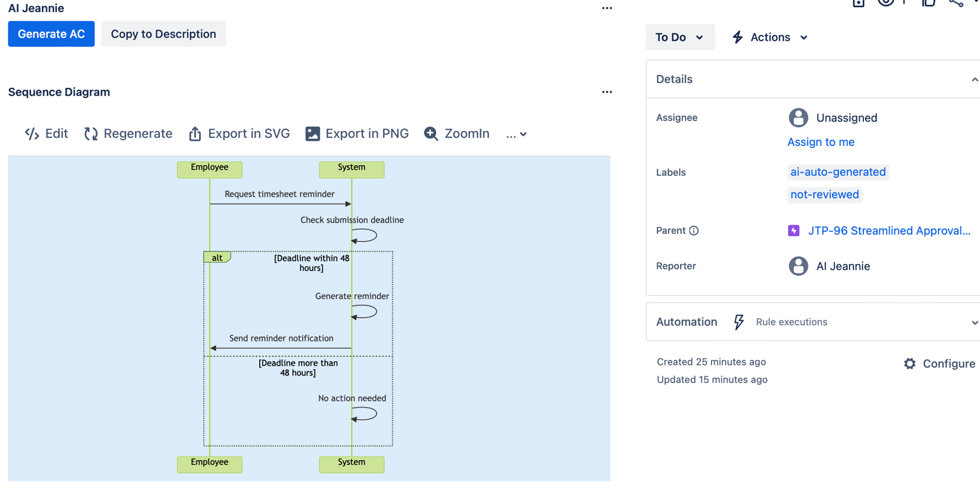The width and height of the screenshot is (980, 493).
Task: Select the 'No action needed' message
Action: [352, 399]
